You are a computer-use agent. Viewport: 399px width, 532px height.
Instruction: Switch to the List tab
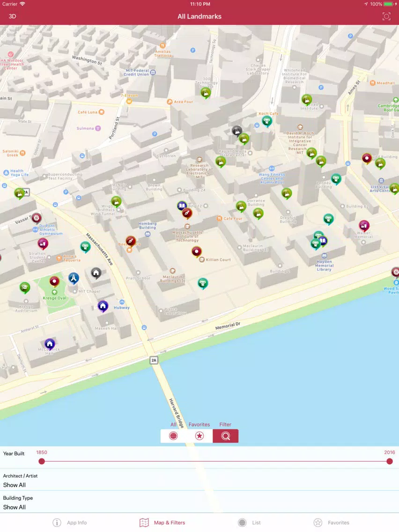(249, 523)
